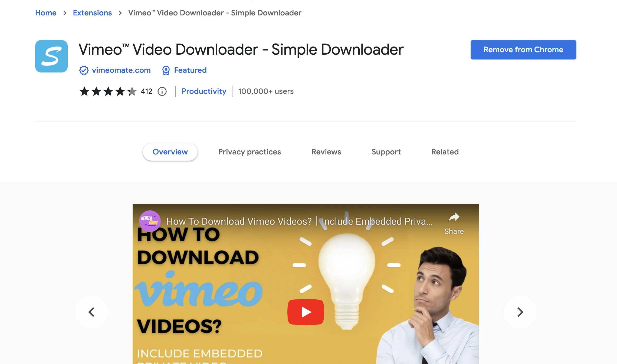
Task: Click the Extensions breadcrumb item
Action: click(92, 12)
